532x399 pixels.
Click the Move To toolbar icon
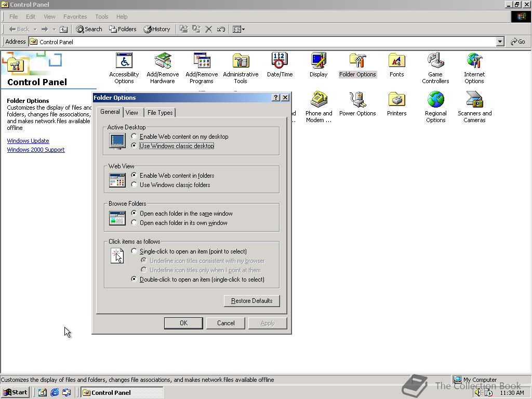tap(183, 29)
